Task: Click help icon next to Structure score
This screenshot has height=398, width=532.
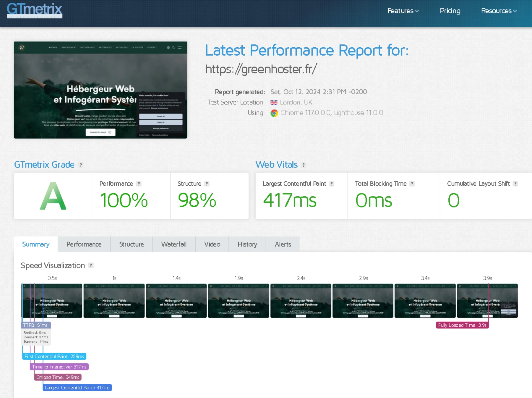Action: [x=207, y=184]
